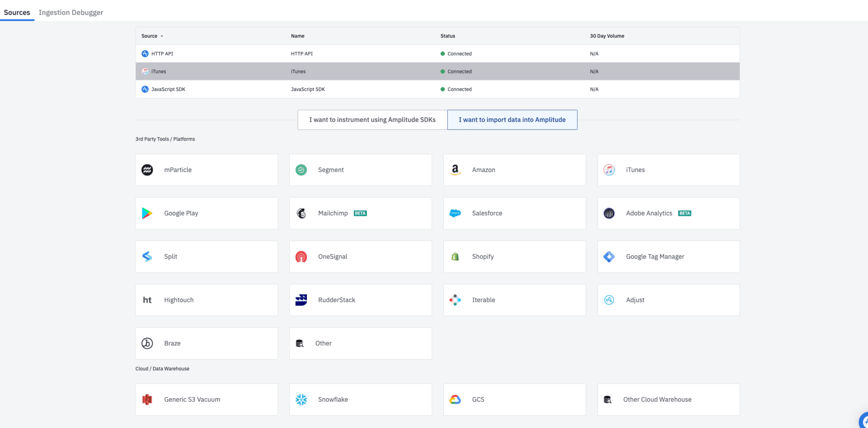Select the import data into Amplitude option
Viewport: 868px width, 428px height.
(x=512, y=120)
